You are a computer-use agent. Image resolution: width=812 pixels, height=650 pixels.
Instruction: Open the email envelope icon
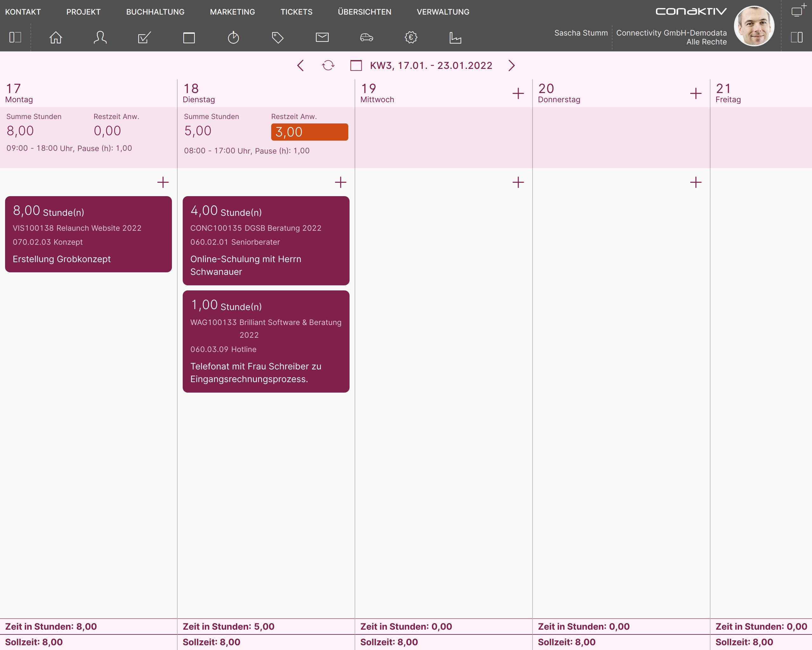point(322,37)
